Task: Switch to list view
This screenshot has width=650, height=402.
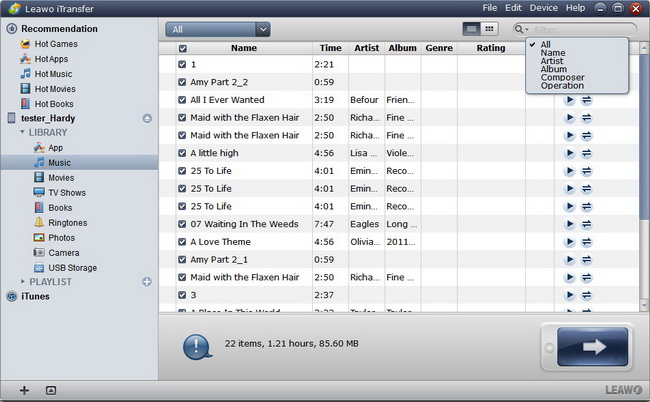Action: pyautogui.click(x=471, y=29)
